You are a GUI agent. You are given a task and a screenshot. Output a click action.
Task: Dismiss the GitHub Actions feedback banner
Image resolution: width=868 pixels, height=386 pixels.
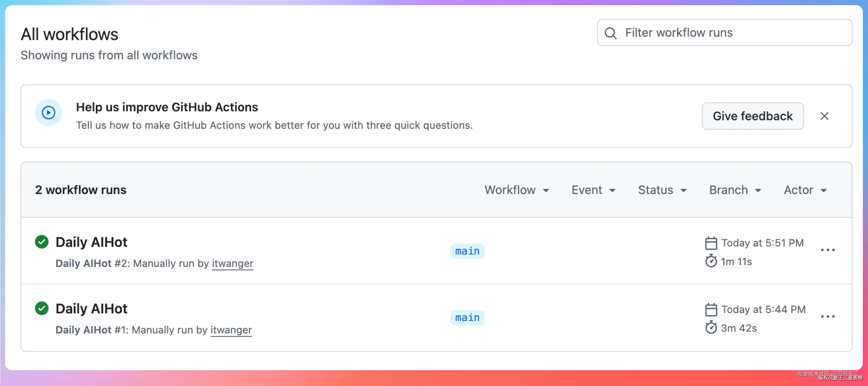click(824, 116)
